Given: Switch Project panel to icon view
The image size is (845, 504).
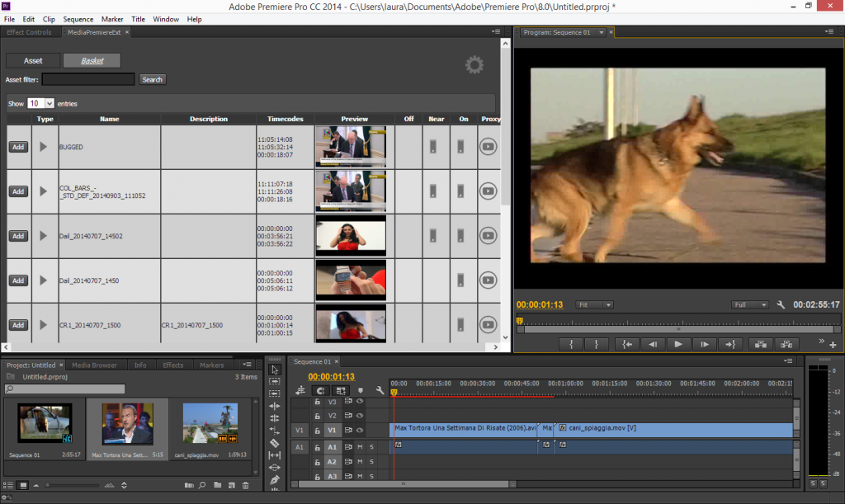Looking at the screenshot, I should [x=23, y=485].
